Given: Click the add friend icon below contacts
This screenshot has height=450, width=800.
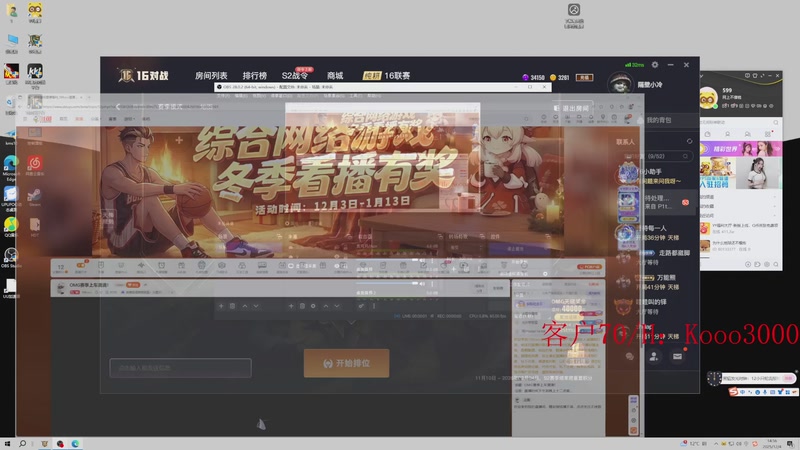Looking at the screenshot, I should [654, 357].
